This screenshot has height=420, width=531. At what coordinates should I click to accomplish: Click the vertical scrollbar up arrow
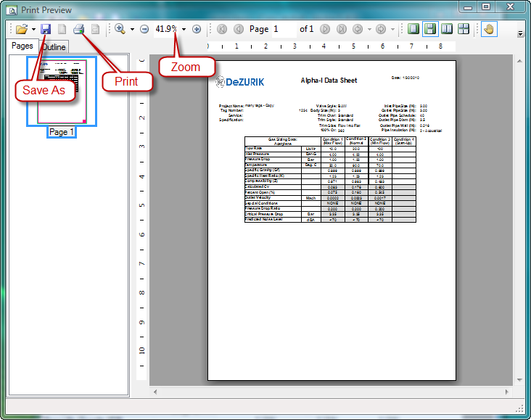(x=519, y=61)
